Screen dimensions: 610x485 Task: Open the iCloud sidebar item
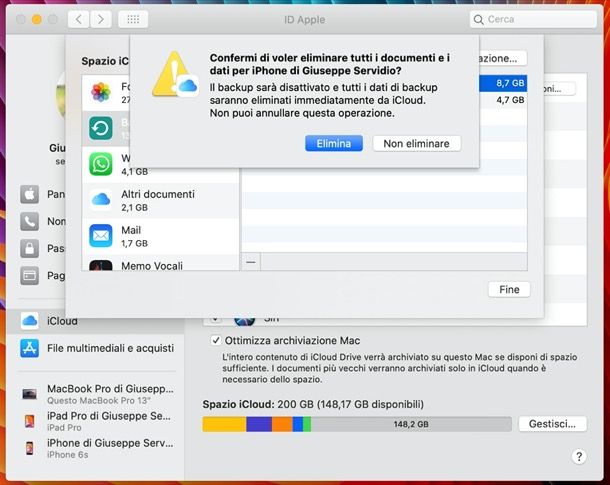[95, 321]
